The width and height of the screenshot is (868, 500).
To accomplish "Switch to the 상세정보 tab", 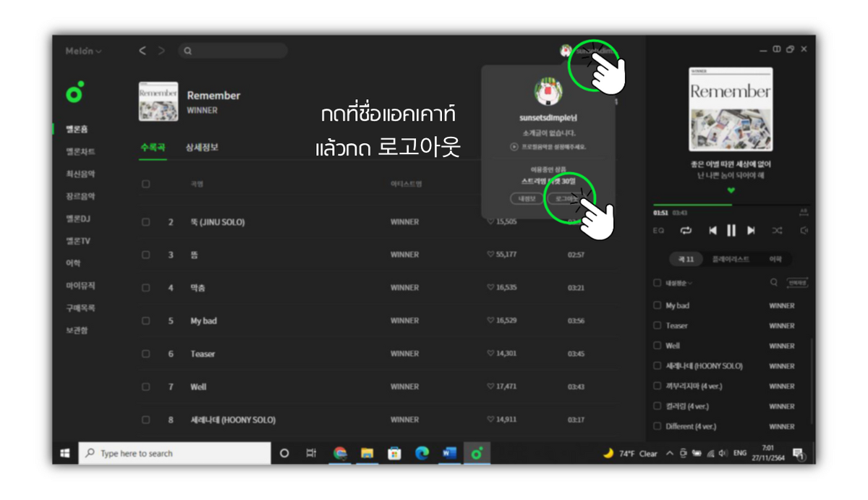I will tap(202, 147).
